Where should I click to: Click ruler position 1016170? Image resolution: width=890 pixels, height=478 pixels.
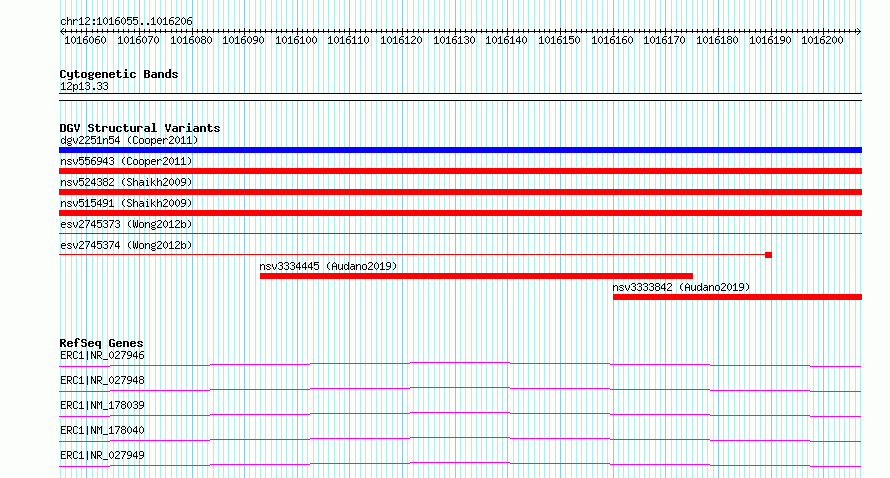click(664, 40)
